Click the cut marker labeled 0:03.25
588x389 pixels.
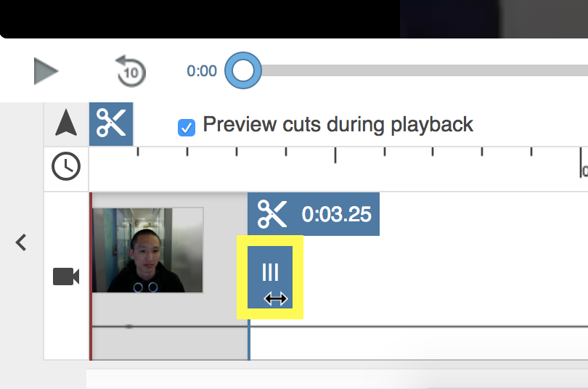pyautogui.click(x=314, y=214)
